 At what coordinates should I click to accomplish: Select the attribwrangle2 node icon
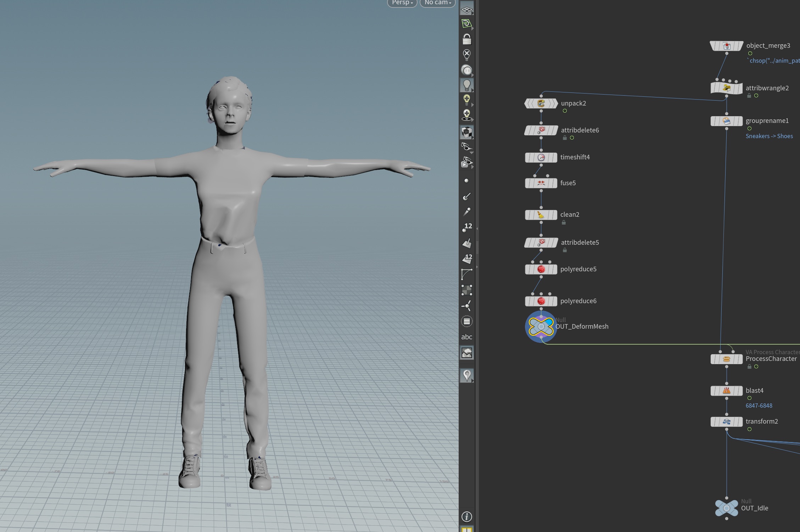(x=727, y=88)
